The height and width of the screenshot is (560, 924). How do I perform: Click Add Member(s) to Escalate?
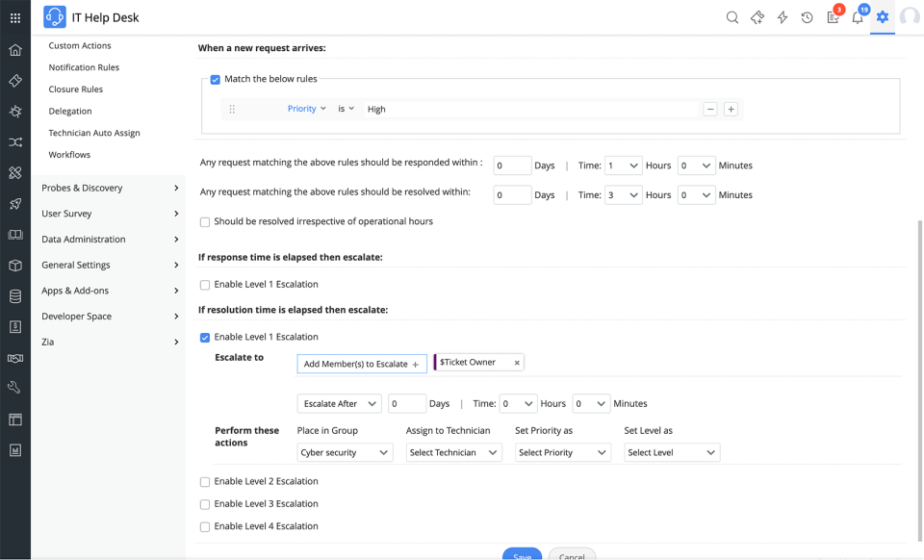click(x=361, y=364)
